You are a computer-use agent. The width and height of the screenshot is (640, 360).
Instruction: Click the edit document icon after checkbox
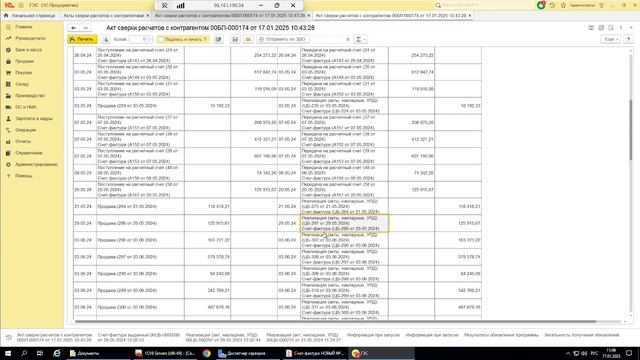tap(218, 39)
